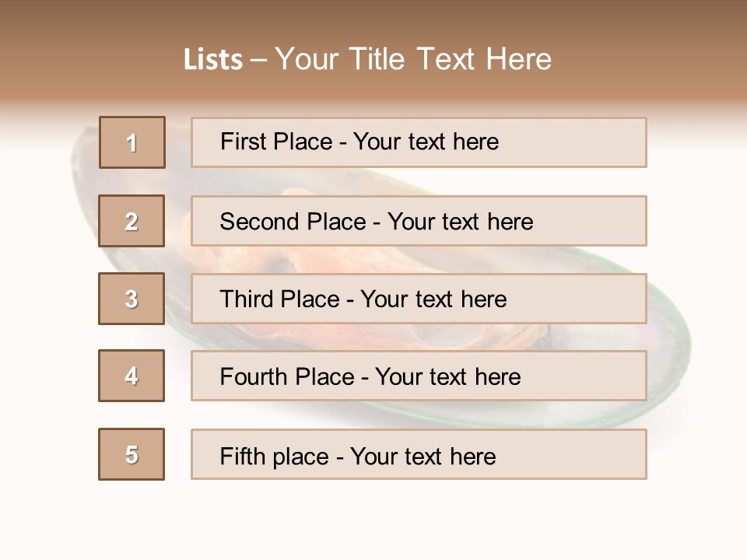Click the number 1 box
The image size is (747, 560).
132,142
